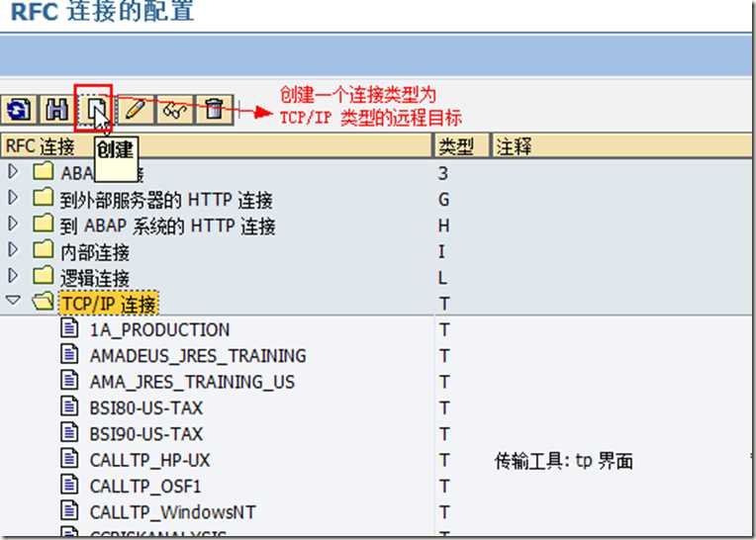This screenshot has height=540, width=756.
Task: Click type T of CALLTP_HP-UX row
Action: pos(444,461)
